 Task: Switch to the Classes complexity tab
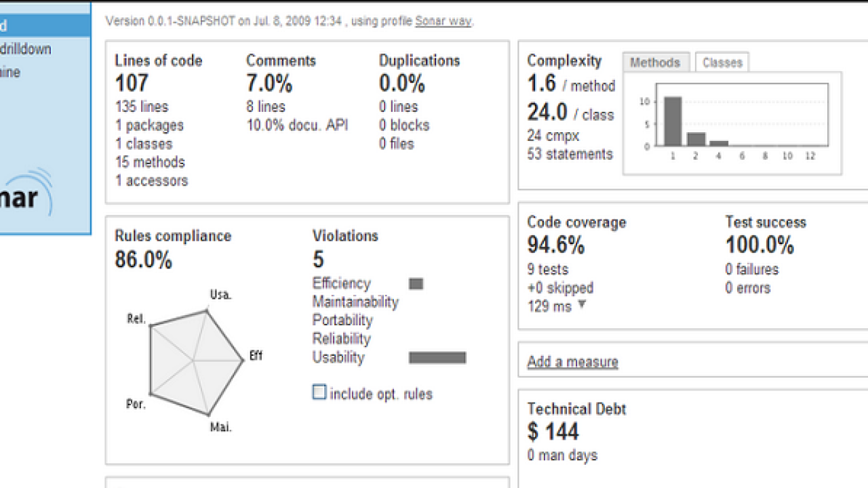(722, 62)
